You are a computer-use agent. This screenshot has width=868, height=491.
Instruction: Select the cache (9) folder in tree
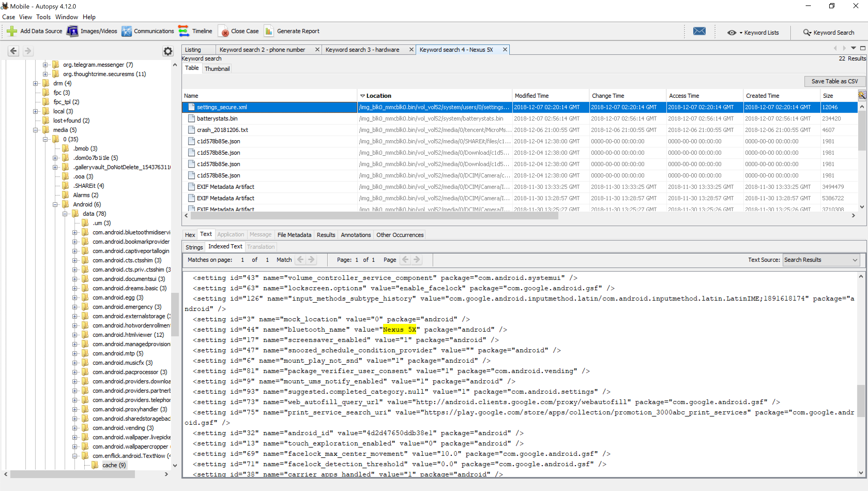click(x=114, y=465)
